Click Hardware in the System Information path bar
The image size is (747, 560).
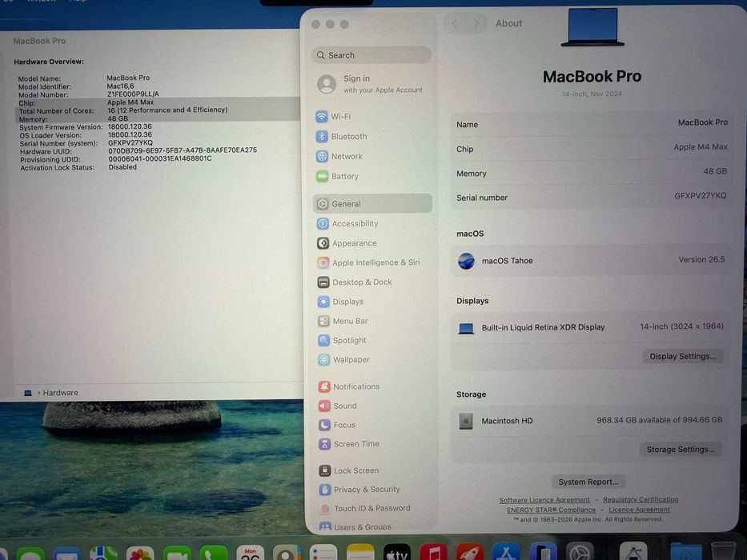click(61, 393)
